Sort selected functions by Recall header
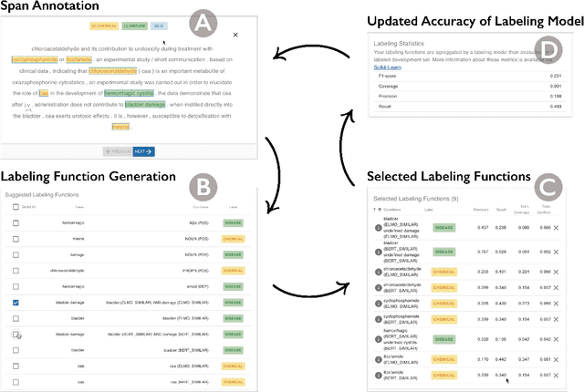Screen dimensions: 584x392 click(x=501, y=210)
